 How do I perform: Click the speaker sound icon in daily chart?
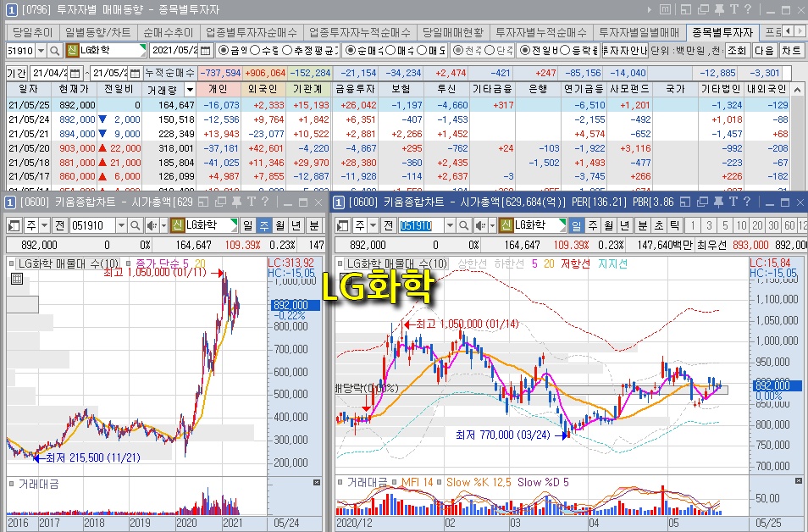pos(480,225)
